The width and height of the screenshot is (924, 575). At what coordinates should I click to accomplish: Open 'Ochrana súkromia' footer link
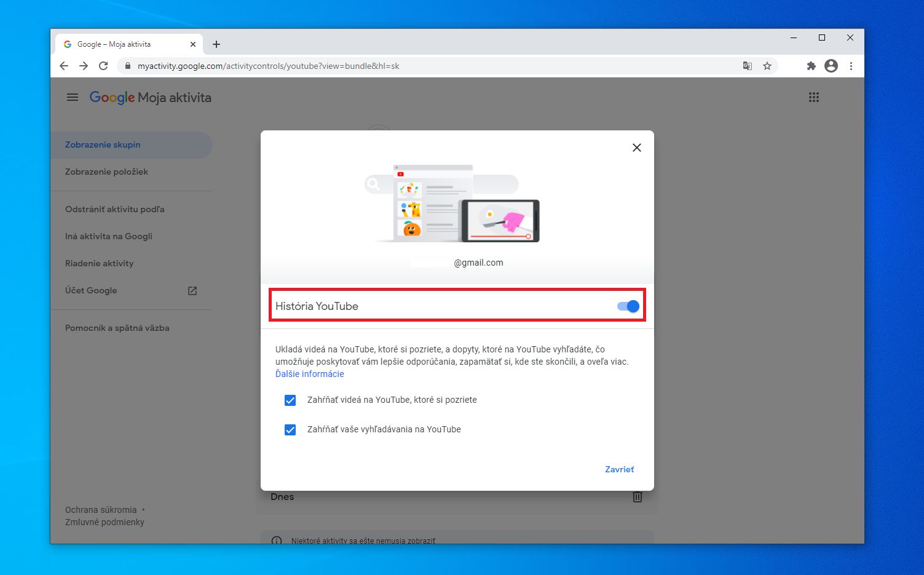click(101, 510)
